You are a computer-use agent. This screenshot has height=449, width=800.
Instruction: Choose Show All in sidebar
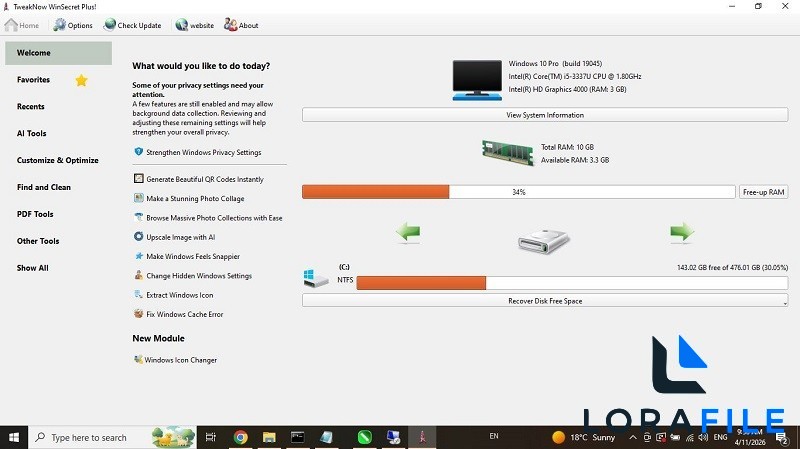click(x=33, y=268)
